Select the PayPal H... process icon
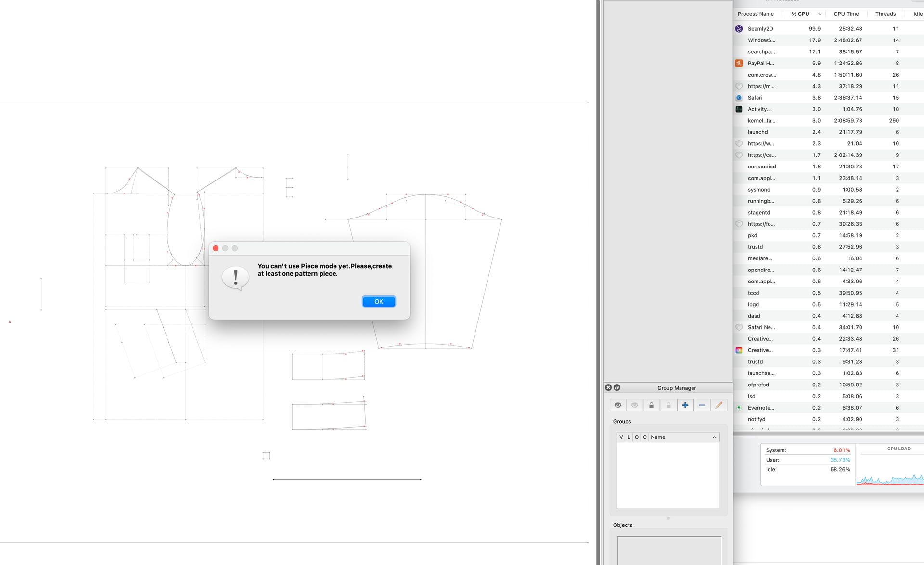Image resolution: width=924 pixels, height=565 pixels. [x=739, y=63]
